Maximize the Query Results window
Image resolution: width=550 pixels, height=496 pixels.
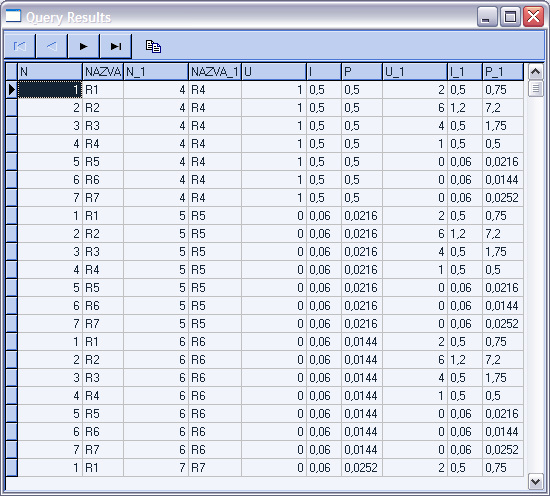[510, 16]
